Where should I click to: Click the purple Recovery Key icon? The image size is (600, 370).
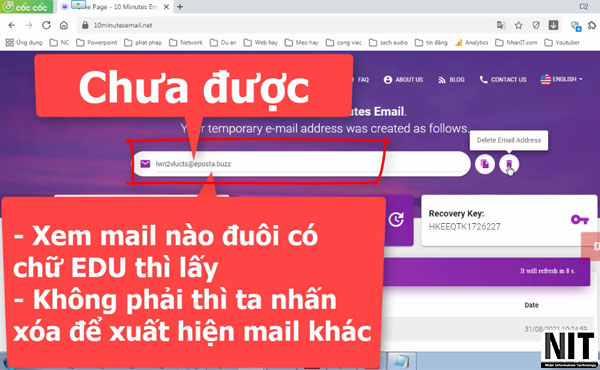579,220
